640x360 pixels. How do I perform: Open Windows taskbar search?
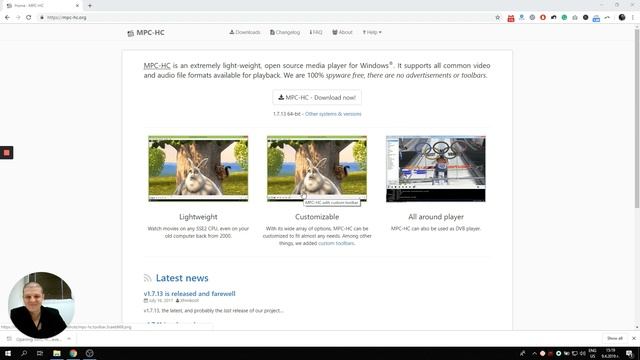(x=24, y=353)
